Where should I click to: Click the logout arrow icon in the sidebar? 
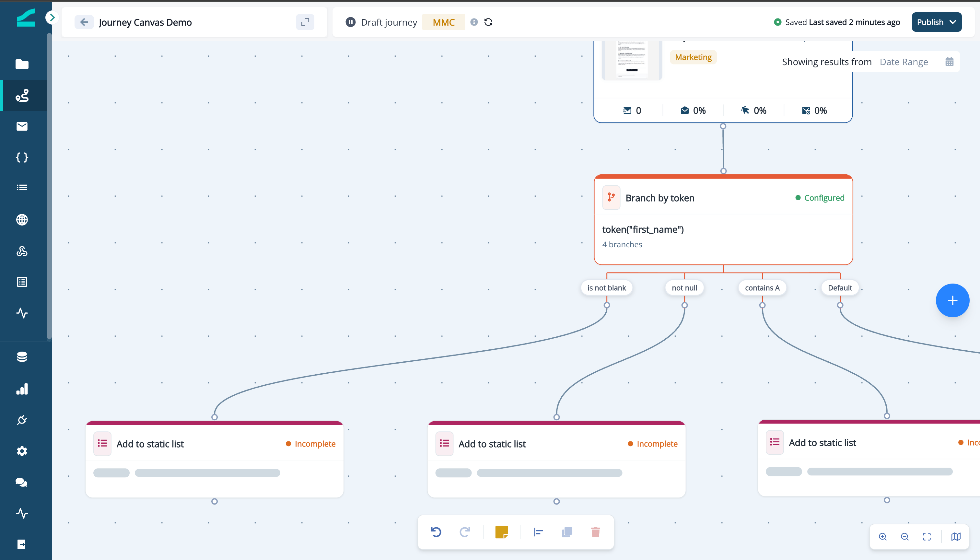point(22,544)
